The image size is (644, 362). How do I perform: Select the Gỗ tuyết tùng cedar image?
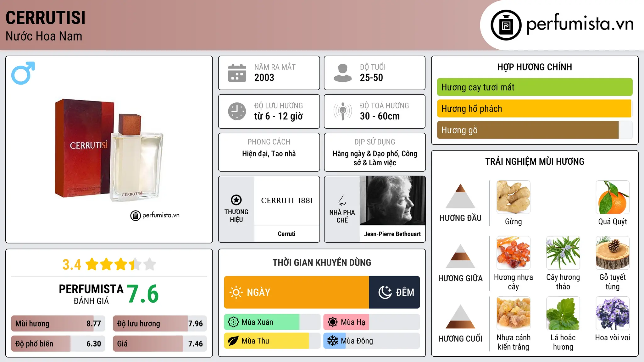click(x=613, y=253)
